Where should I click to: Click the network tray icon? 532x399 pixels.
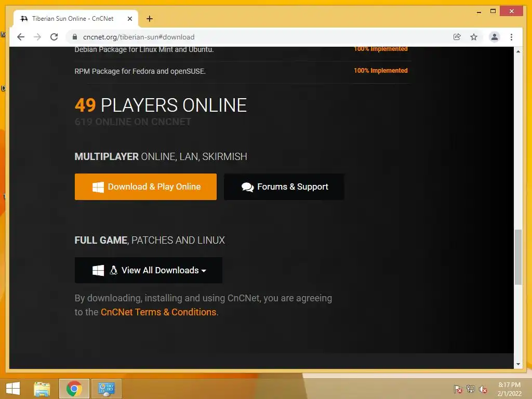(471, 389)
